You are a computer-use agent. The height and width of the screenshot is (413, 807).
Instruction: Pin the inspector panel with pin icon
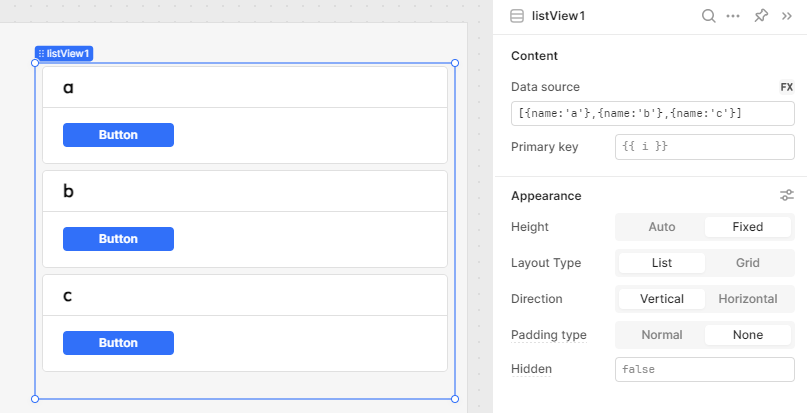(x=761, y=16)
